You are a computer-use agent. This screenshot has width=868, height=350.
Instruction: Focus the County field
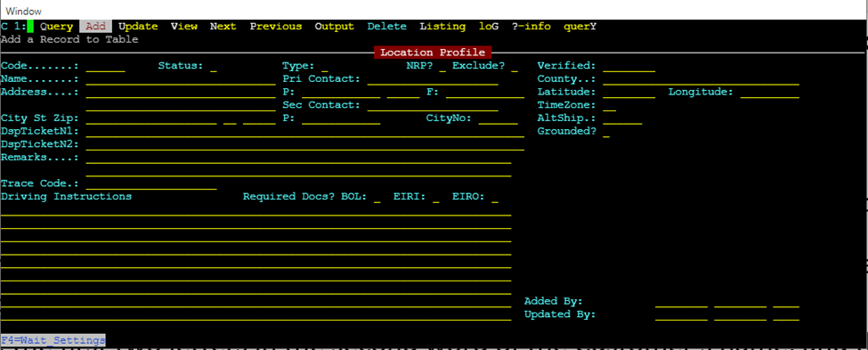(x=701, y=79)
